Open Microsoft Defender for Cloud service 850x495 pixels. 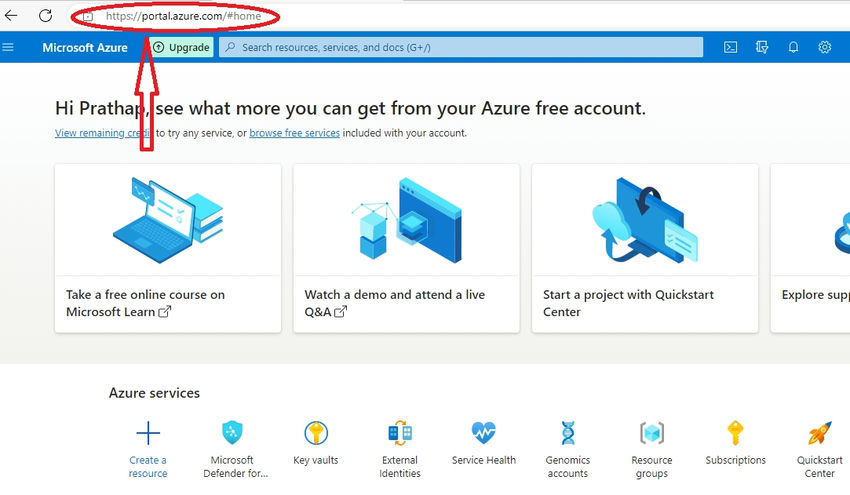point(232,433)
